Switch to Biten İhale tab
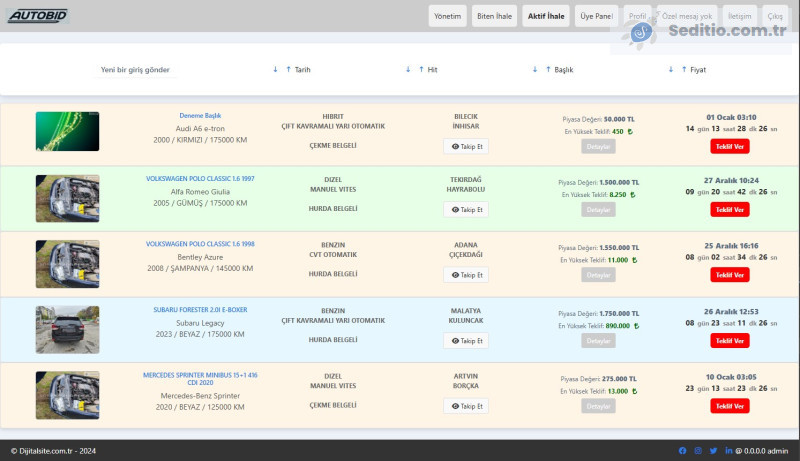 (493, 16)
